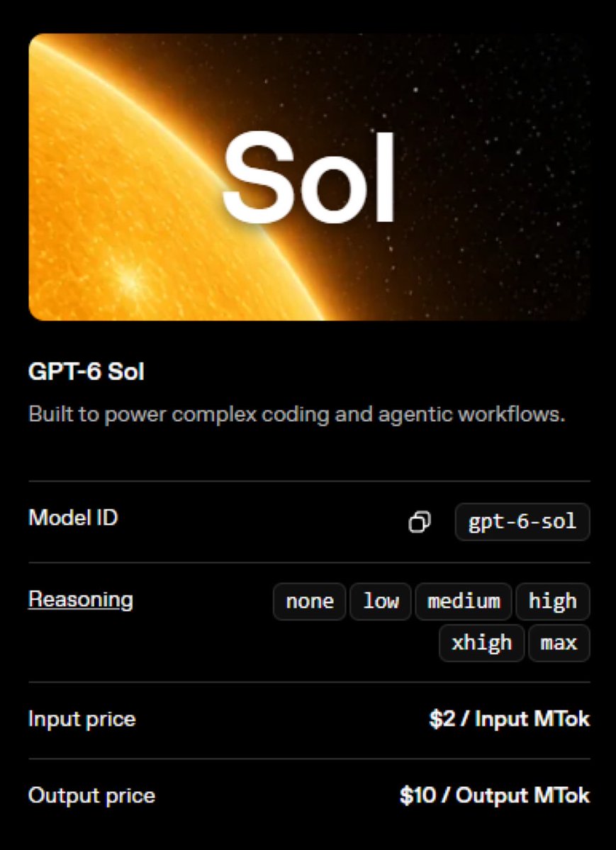The image size is (616, 850).
Task: Click the Input price label
Action: click(82, 720)
